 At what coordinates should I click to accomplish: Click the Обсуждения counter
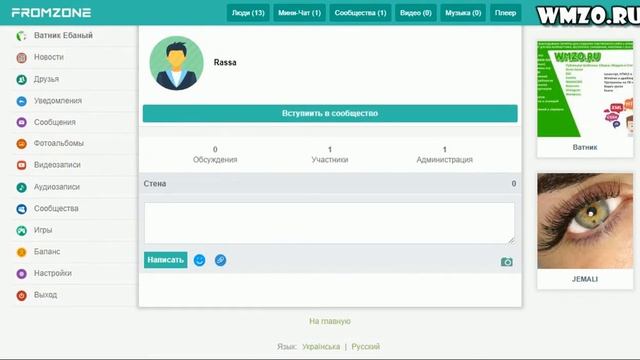coord(215,155)
